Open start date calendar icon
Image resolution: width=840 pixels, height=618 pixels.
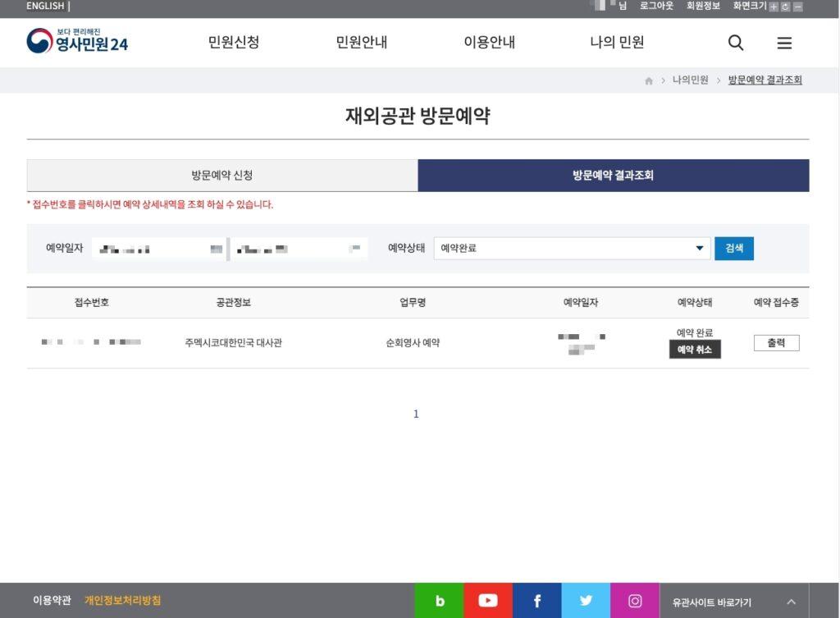click(x=216, y=249)
